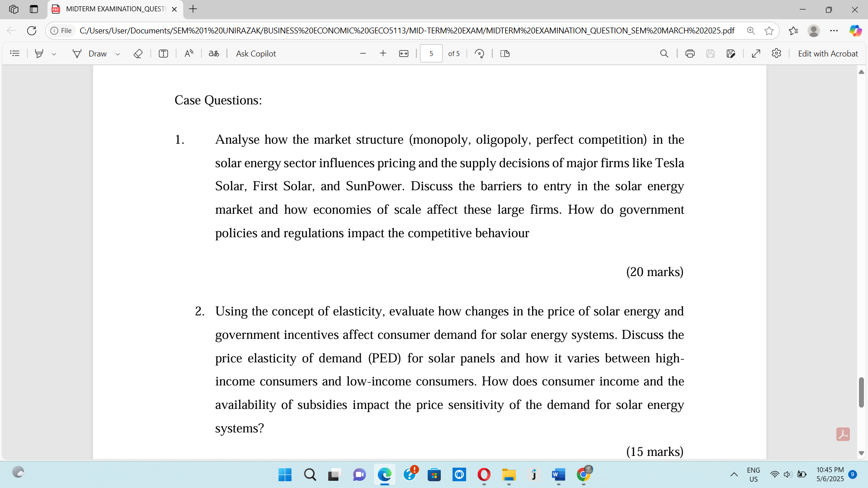Screen dimensions: 868x488
Task: Print the PDF document
Action: point(690,53)
